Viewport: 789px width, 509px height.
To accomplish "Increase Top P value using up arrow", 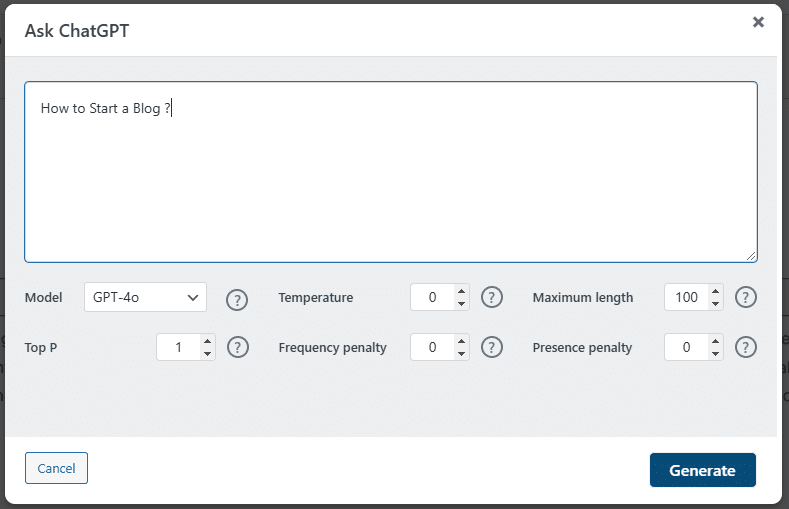I will 207,341.
